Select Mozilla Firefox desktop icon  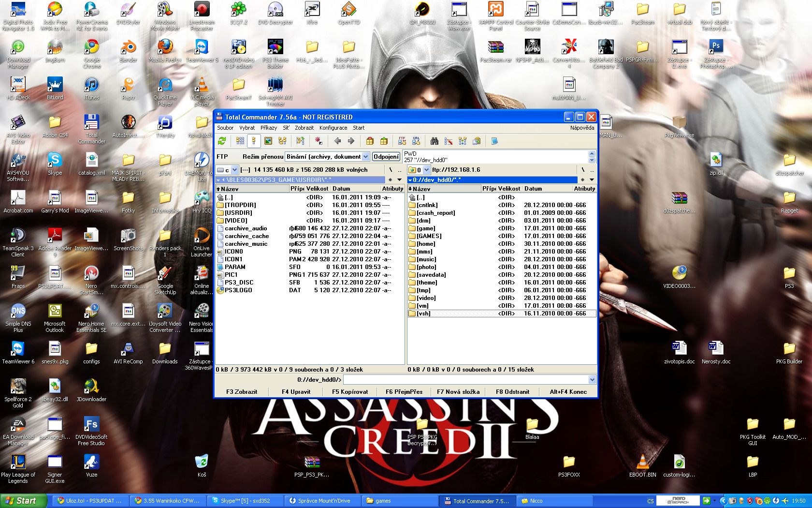pyautogui.click(x=165, y=50)
